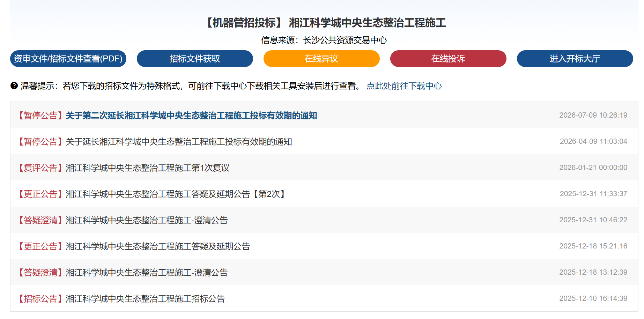644x319 pixels.
Task: Open 答疑及延期公告【第2次】 correction notice
Action: pyautogui.click(x=177, y=194)
